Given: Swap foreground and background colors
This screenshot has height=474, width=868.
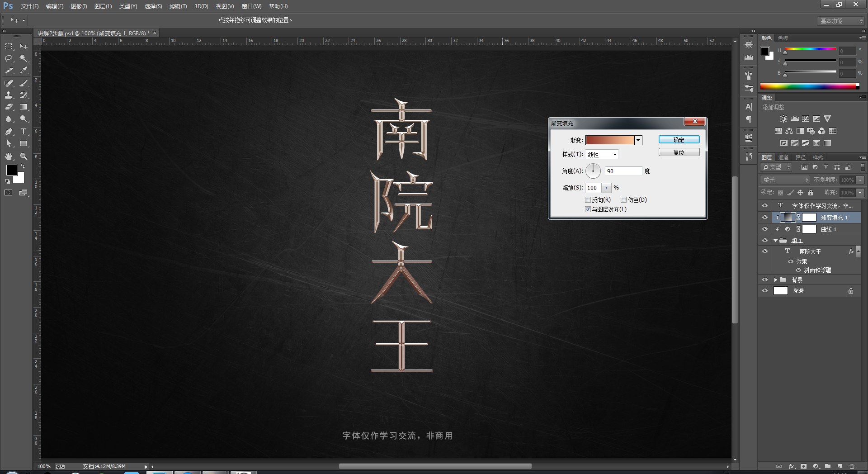Looking at the screenshot, I should pos(23,166).
